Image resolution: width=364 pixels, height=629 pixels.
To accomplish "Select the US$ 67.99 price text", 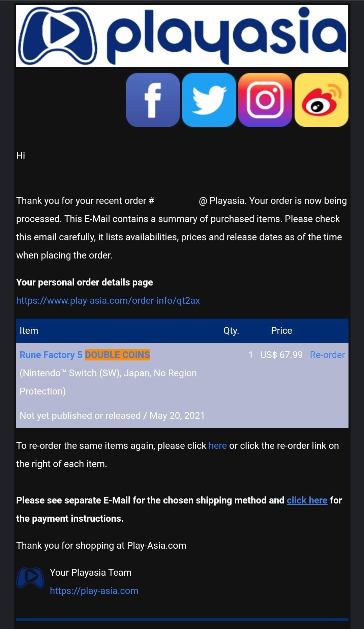I will [281, 355].
